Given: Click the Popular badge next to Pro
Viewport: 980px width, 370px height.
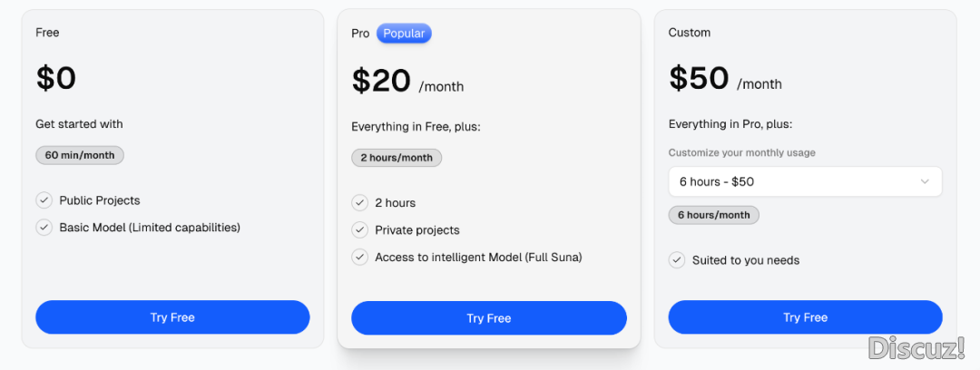Looking at the screenshot, I should (x=404, y=34).
